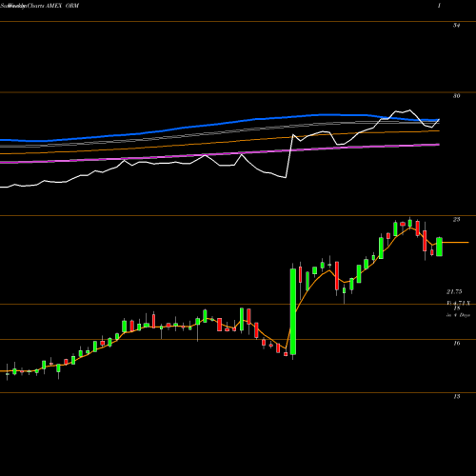
Task: Select the tall red candle after the peak
Action: click(425, 241)
